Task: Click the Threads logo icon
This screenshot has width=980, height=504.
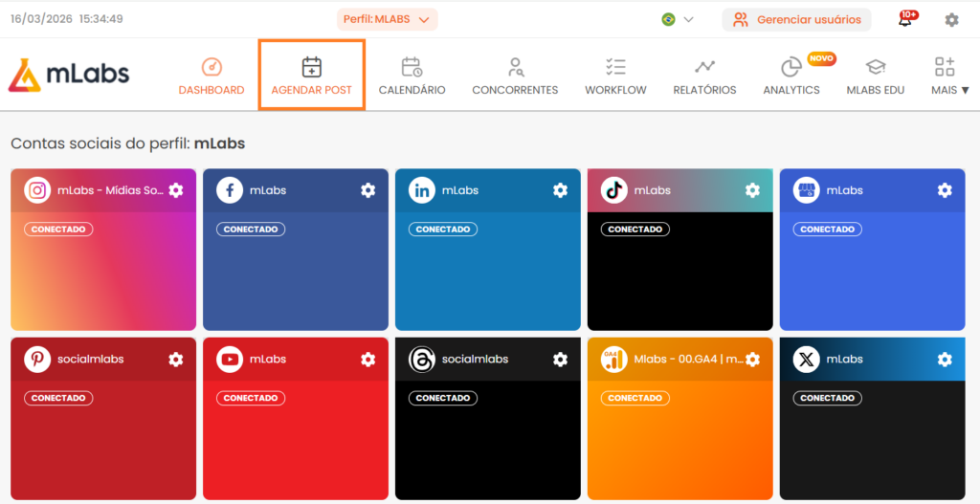Action: pos(422,359)
